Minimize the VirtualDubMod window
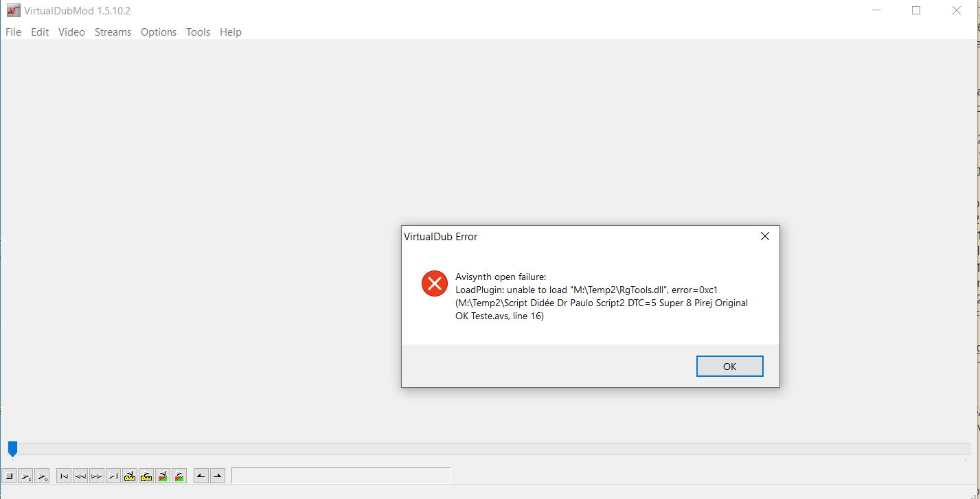Screen dimensions: 980x499 point(876,11)
